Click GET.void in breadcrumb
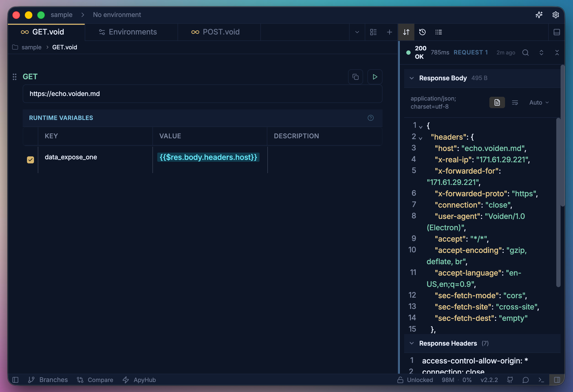 65,47
